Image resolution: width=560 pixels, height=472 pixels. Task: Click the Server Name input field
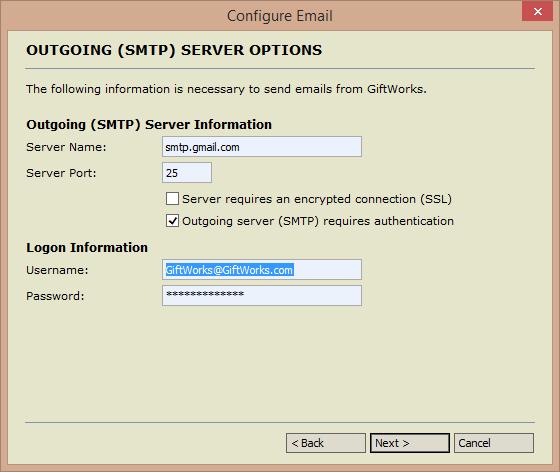click(x=262, y=147)
